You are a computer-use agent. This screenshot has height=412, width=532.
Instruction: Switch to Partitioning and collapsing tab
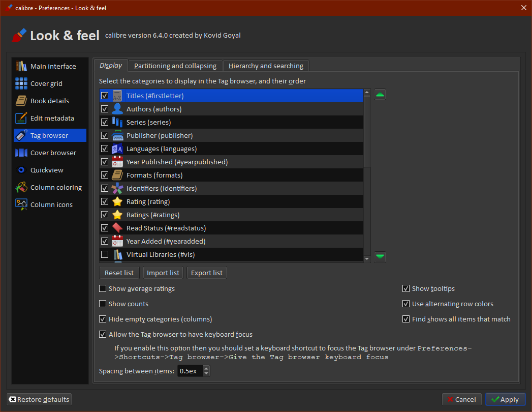(x=175, y=66)
